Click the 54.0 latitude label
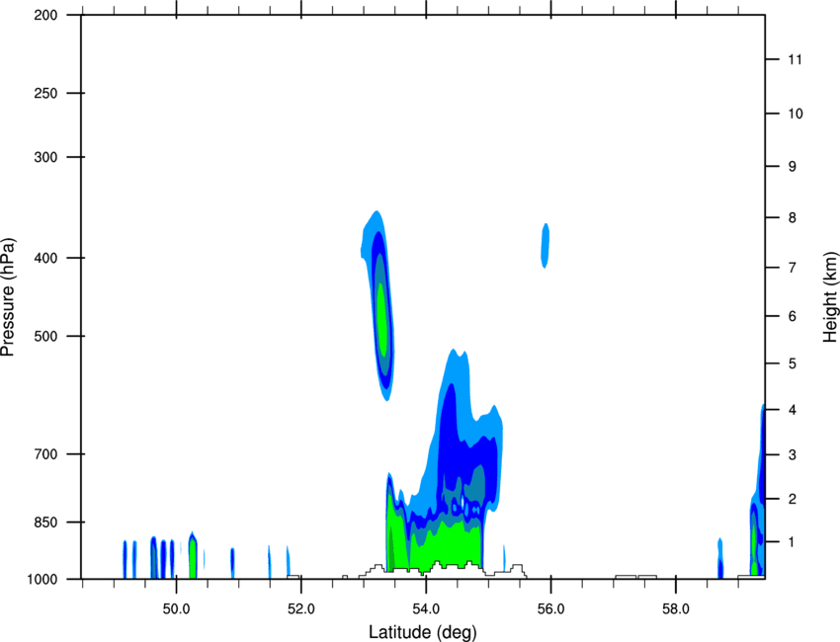Viewport: 840px width, 642px height. [x=427, y=609]
